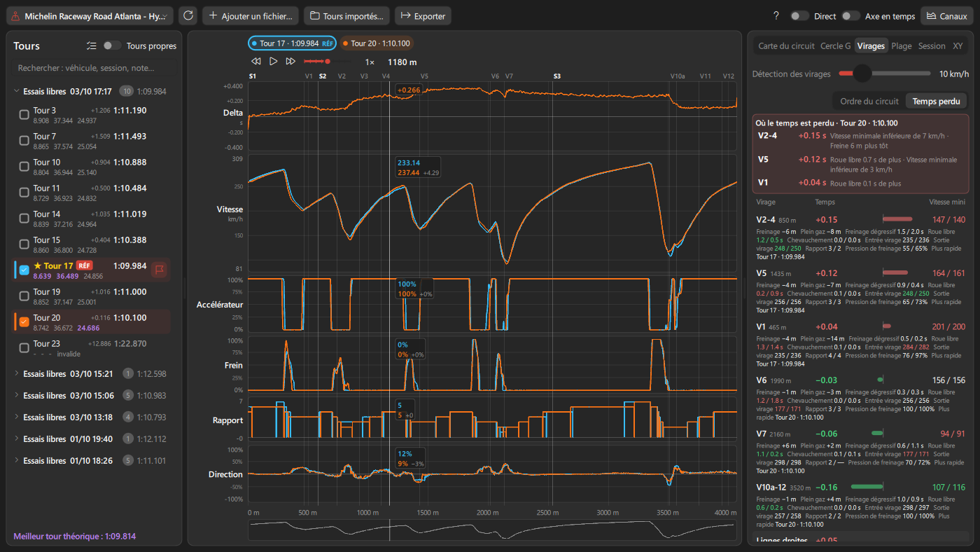Click the 1× playback speed indicator

[x=370, y=62]
